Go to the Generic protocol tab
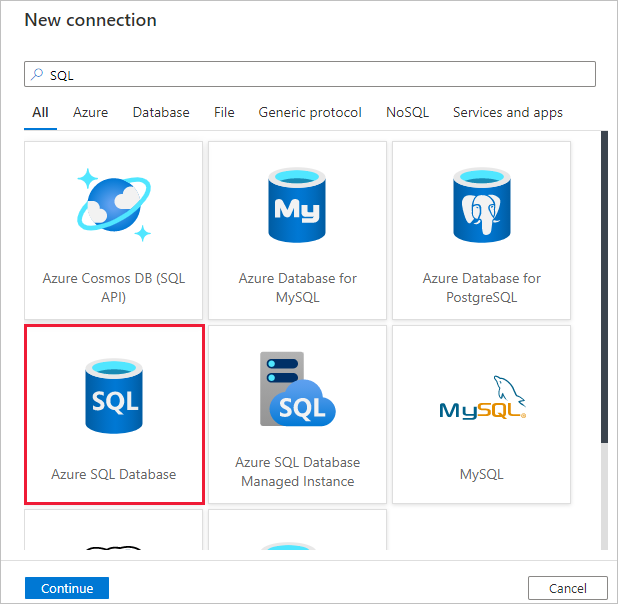 point(310,113)
